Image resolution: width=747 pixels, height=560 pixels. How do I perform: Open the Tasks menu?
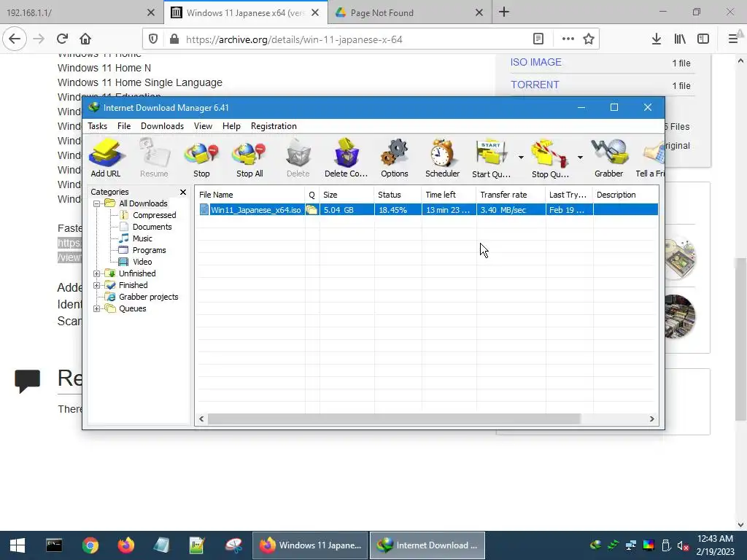click(97, 126)
